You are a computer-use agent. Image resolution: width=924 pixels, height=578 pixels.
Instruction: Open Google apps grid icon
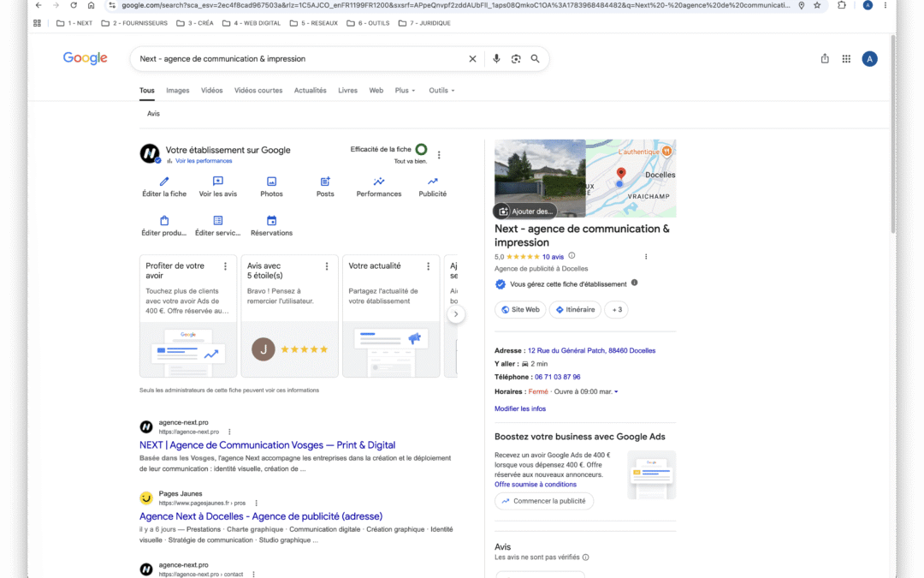(846, 59)
